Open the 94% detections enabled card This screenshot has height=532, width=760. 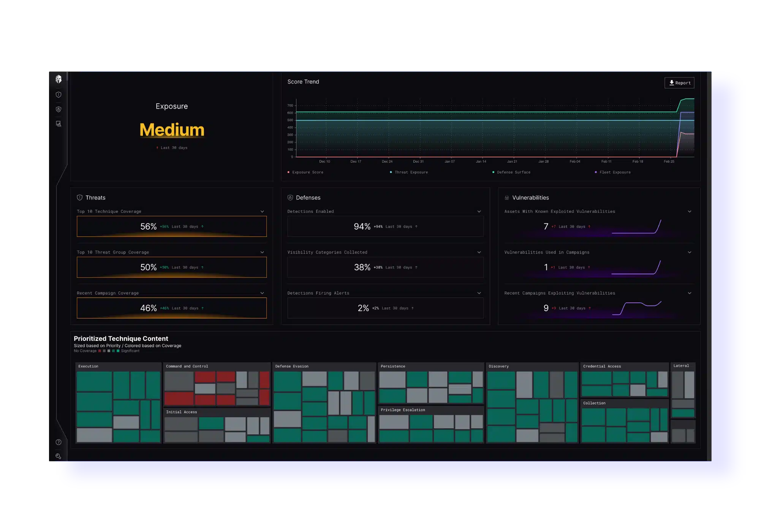[385, 226]
